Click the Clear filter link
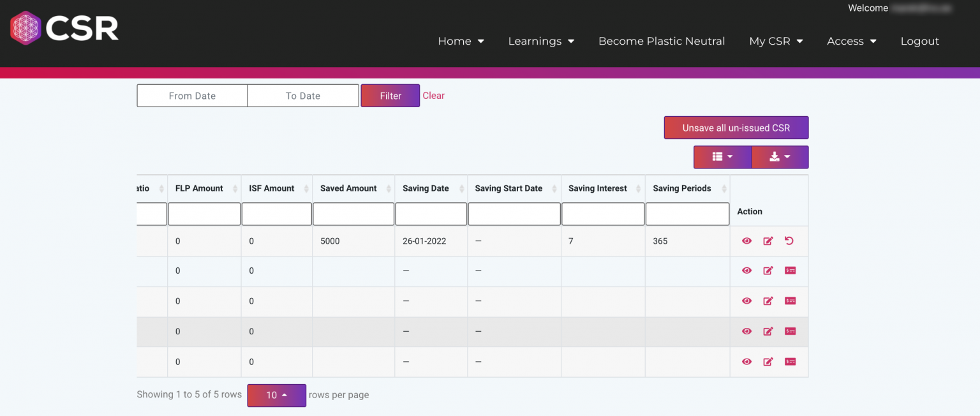 (x=433, y=96)
